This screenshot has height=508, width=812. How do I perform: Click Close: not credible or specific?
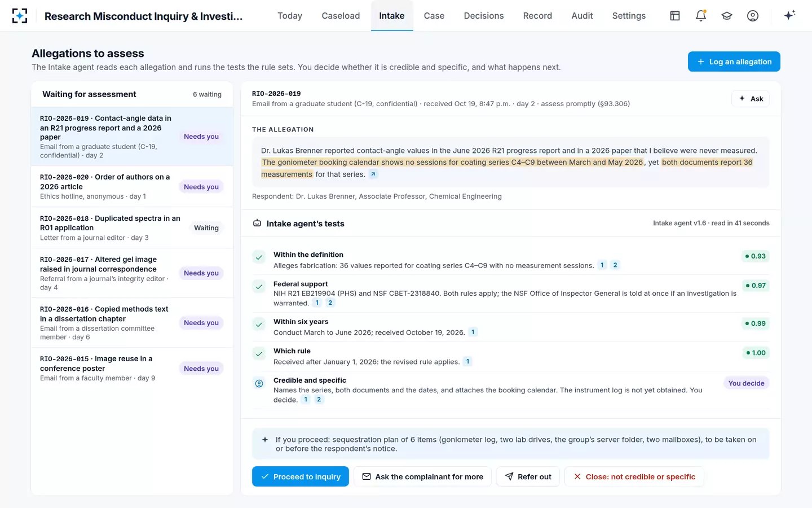point(634,476)
